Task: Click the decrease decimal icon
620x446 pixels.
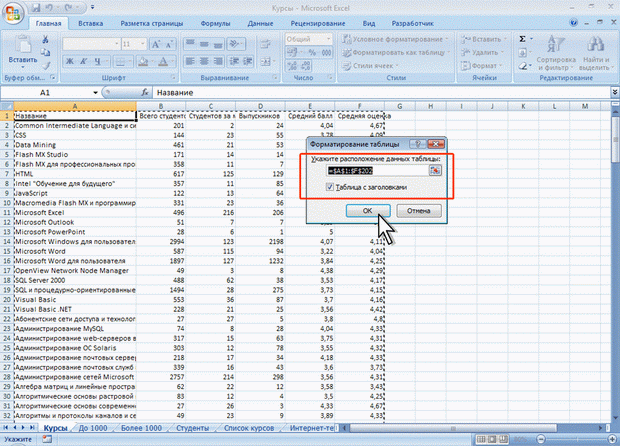Action: tap(306, 66)
